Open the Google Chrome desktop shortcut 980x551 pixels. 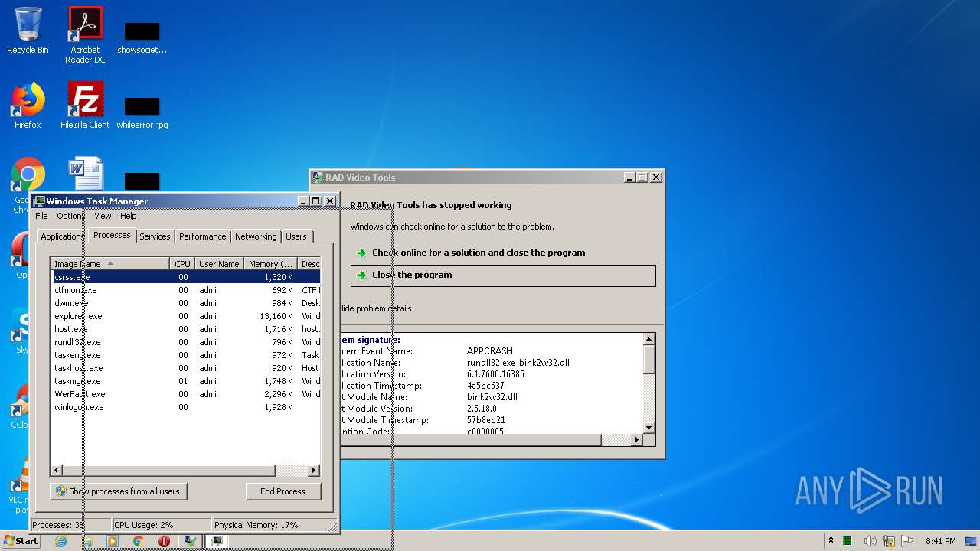(28, 176)
